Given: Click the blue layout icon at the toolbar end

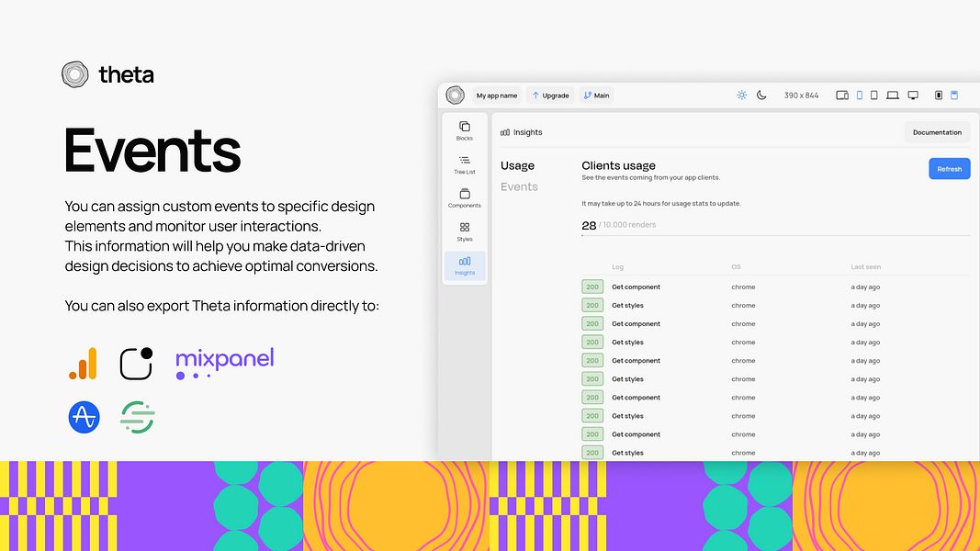Looking at the screenshot, I should 953,95.
